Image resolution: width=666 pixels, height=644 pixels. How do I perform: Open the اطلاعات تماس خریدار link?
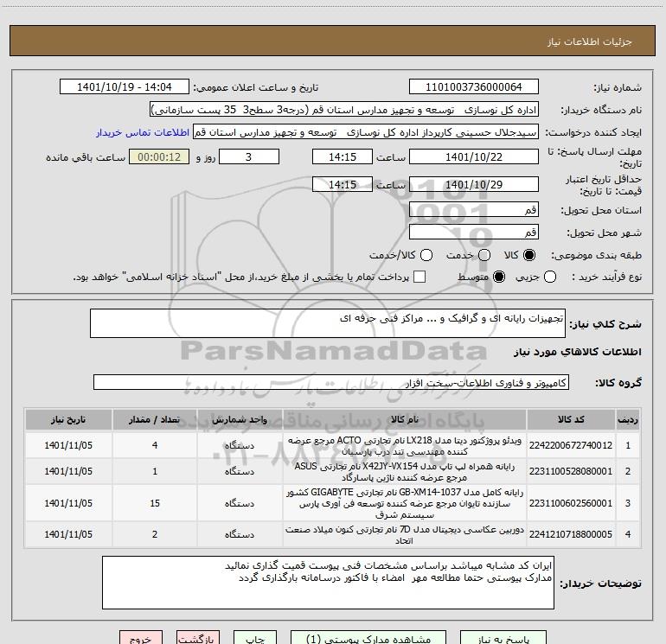coord(143,132)
